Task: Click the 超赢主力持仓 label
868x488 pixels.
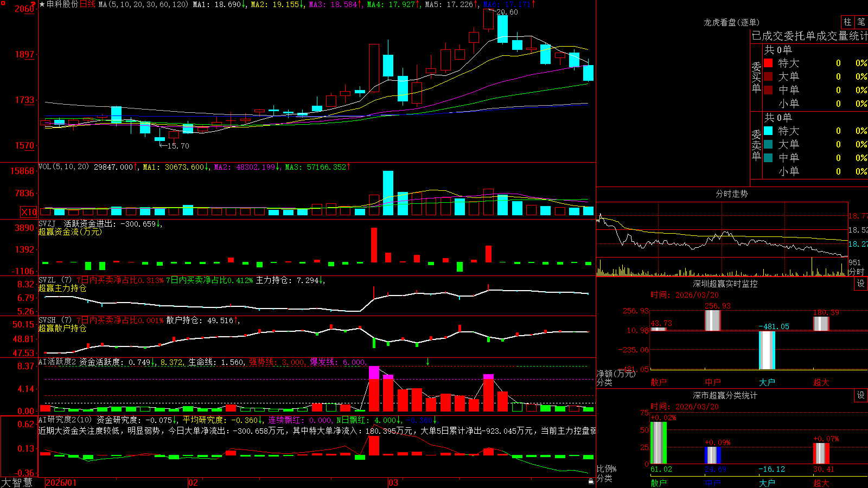Action: tap(62, 288)
